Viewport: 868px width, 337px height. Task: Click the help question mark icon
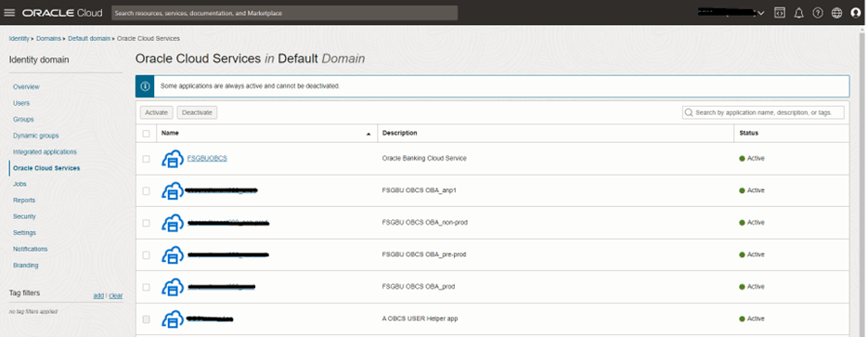click(x=818, y=13)
